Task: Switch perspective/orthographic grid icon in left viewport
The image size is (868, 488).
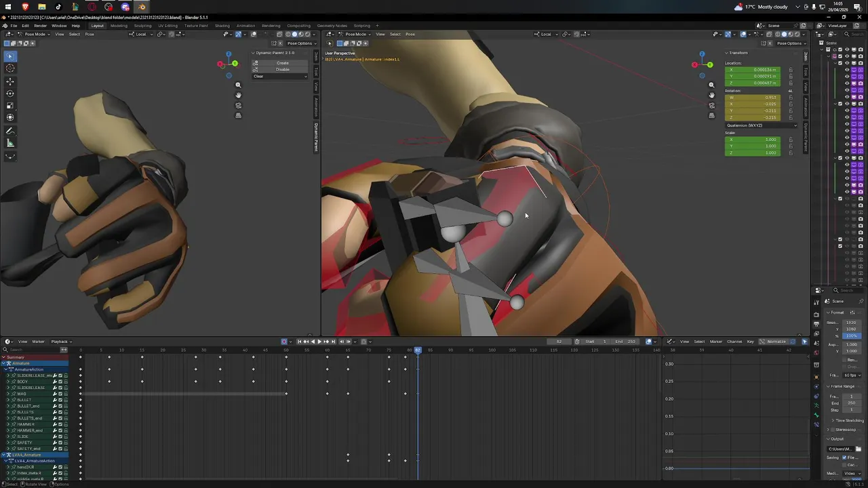Action: tap(238, 115)
